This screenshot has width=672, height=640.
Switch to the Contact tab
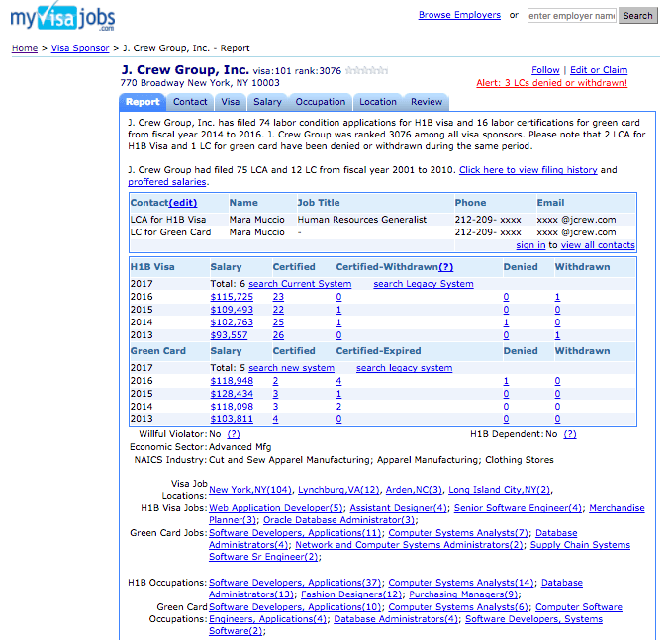coord(190,102)
